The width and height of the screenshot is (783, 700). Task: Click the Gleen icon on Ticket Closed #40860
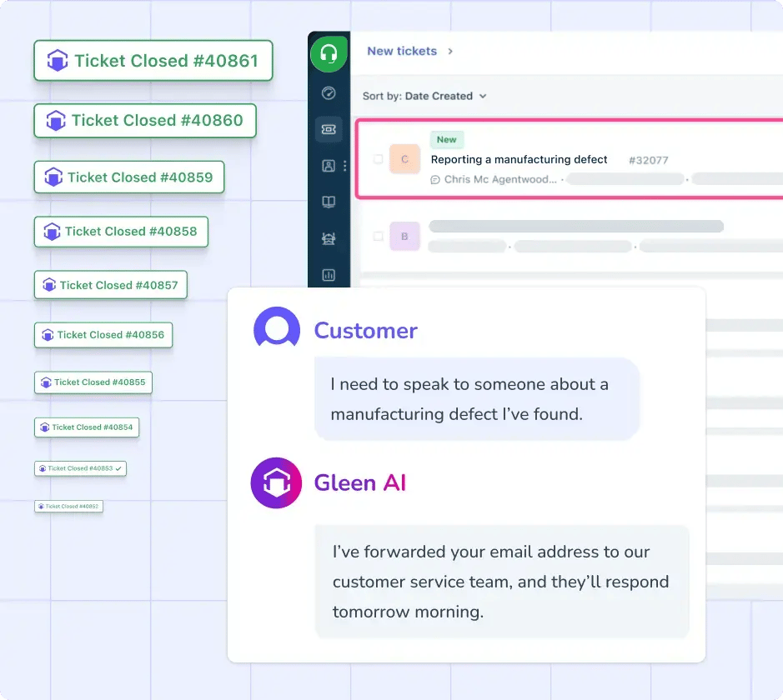(x=56, y=121)
